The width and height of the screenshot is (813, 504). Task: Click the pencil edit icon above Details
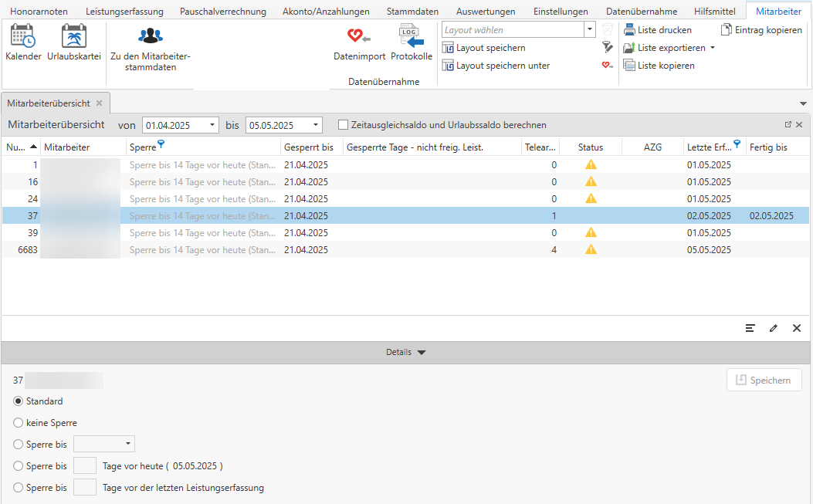point(773,328)
